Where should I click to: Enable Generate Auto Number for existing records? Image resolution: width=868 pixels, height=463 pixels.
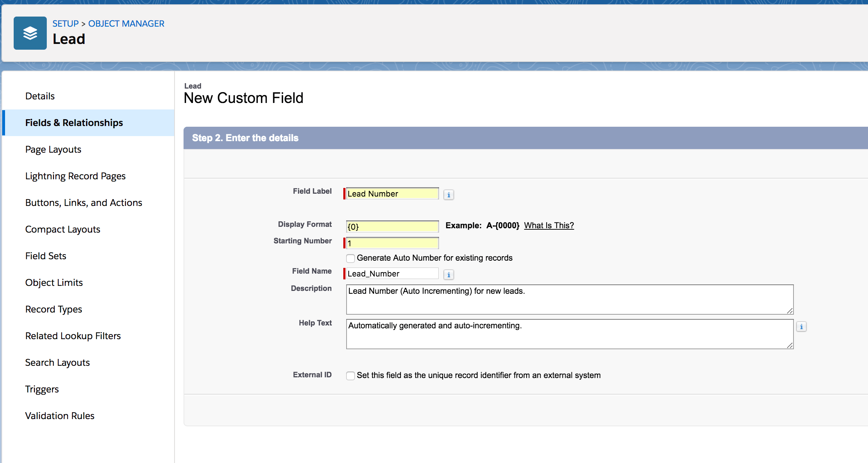[351, 258]
